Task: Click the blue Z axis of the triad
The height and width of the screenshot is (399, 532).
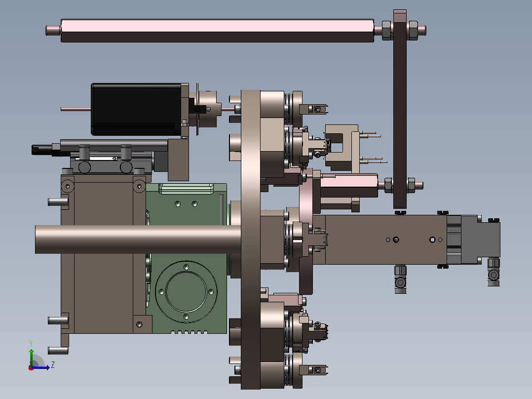Action: [40, 367]
